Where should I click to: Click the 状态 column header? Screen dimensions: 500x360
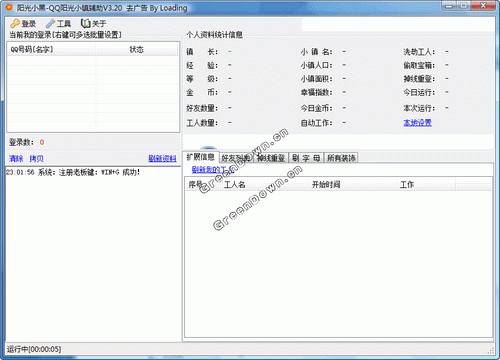tap(137, 49)
